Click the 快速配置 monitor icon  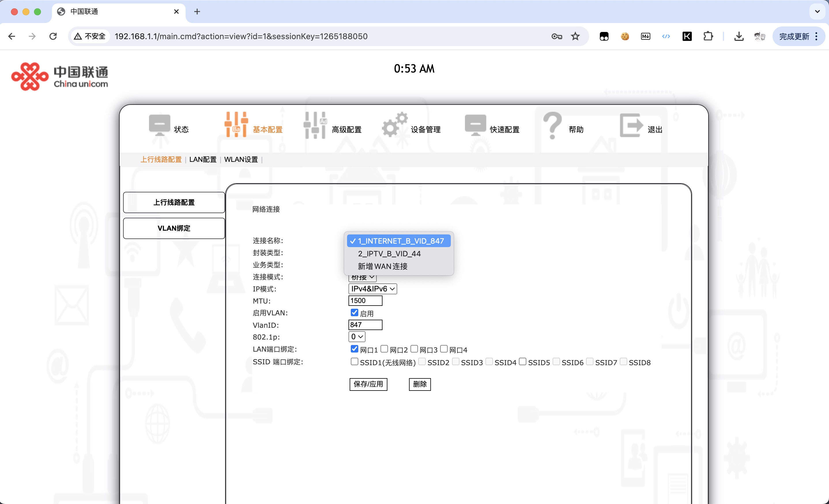475,125
